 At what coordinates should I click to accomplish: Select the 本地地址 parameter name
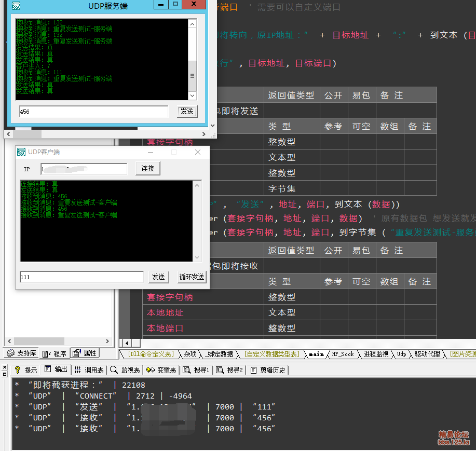click(x=165, y=312)
